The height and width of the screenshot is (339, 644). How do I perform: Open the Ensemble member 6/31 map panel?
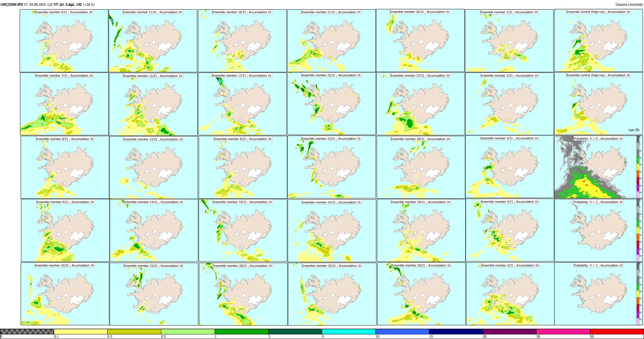click(x=64, y=41)
